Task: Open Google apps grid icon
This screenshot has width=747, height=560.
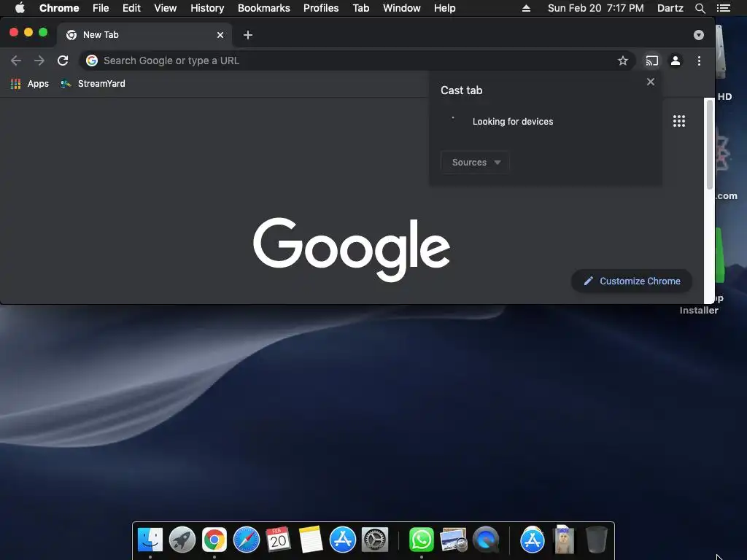Action: (x=679, y=121)
